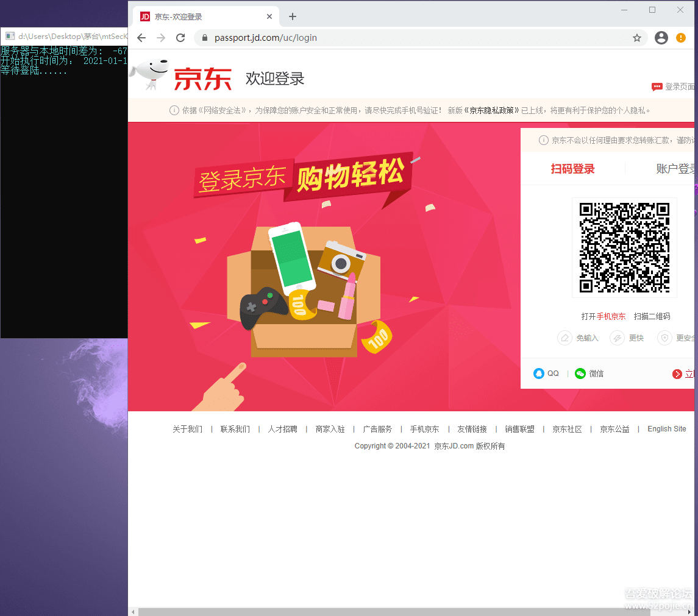Viewport: 698px width, 616px height.
Task: Switch to the 账户登录 tab
Action: click(x=675, y=169)
